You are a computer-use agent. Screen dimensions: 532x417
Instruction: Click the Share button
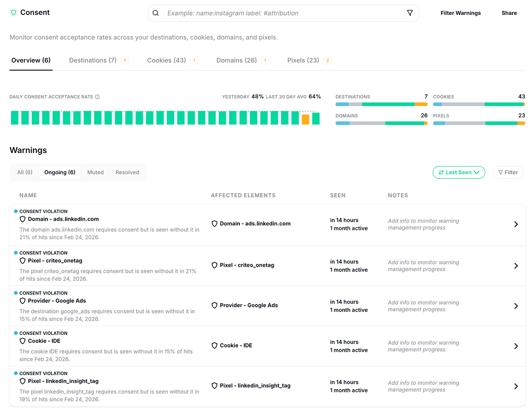click(509, 13)
